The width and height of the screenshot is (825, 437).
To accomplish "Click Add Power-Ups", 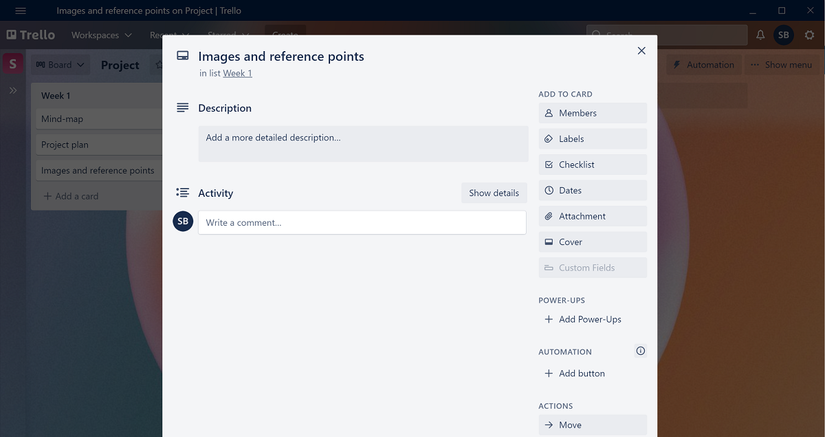I will click(582, 319).
